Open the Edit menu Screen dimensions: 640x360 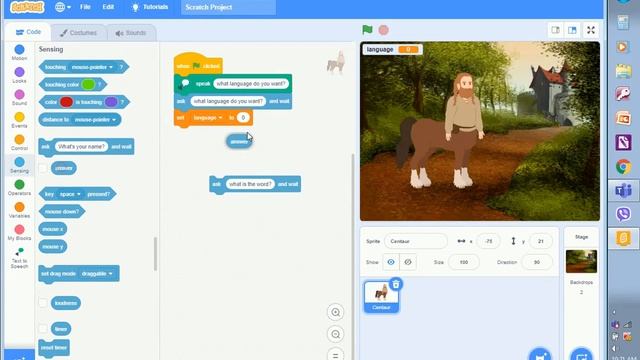(x=108, y=7)
